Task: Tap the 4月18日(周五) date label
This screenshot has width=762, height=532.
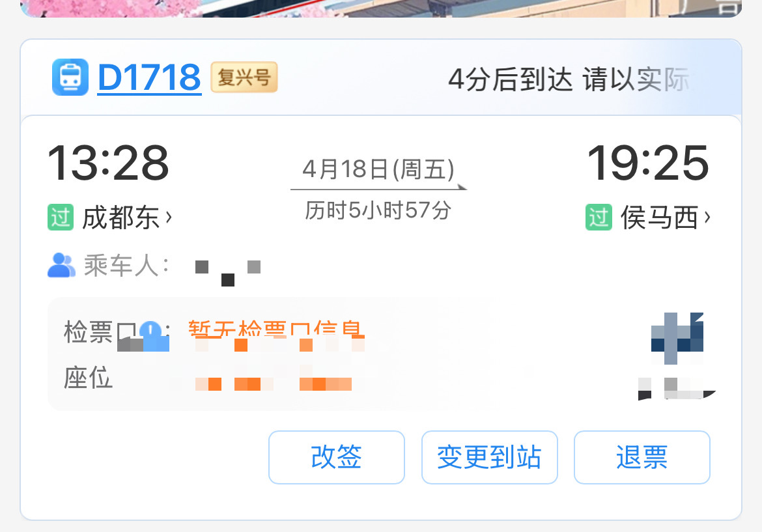Action: pyautogui.click(x=378, y=169)
